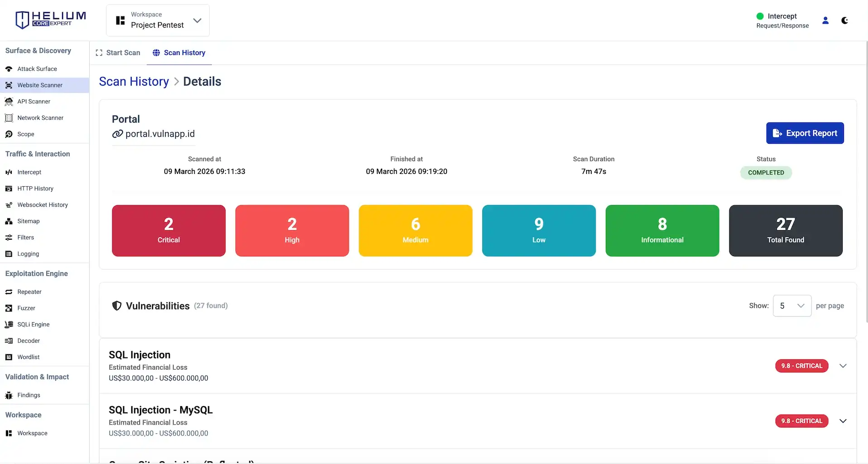This screenshot has height=464, width=868.
Task: Expand the SQL Injection - MySQL row
Action: (843, 421)
